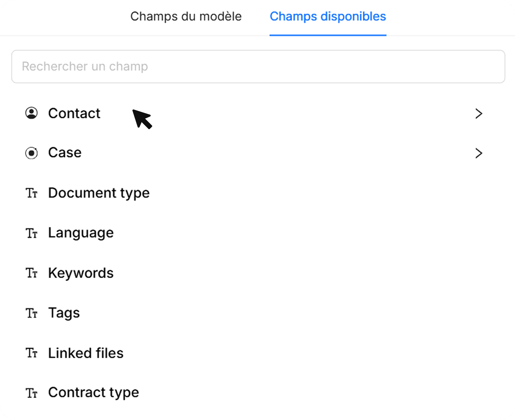Image resolution: width=515 pixels, height=420 pixels.
Task: Select the Linked files field
Action: point(86,353)
